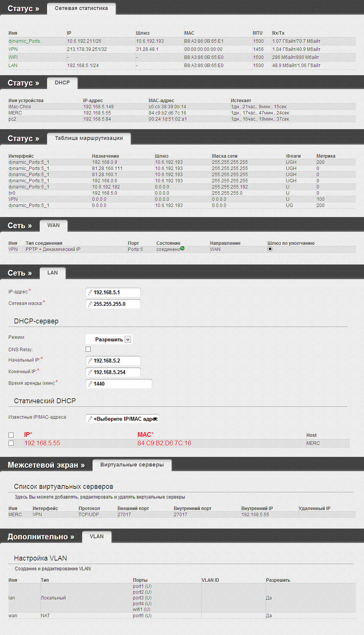This screenshot has width=364, height=635.
Task: Open the Сетевая статистика tab
Action: pyautogui.click(x=81, y=8)
